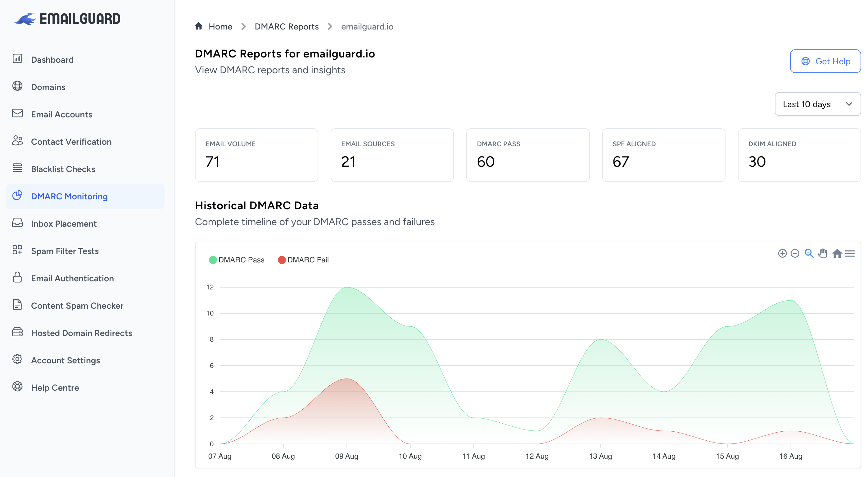The height and width of the screenshot is (477, 868).
Task: Open Email Authentication section
Action: point(85,278)
